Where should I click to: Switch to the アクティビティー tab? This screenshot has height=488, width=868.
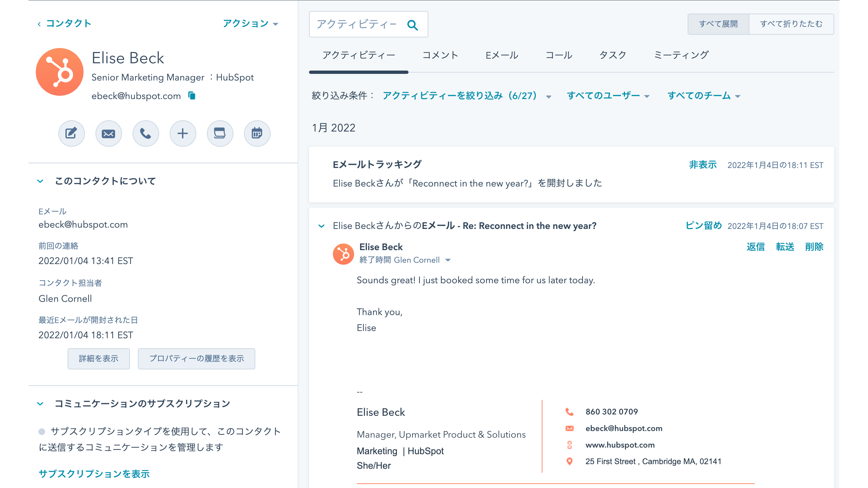(358, 55)
